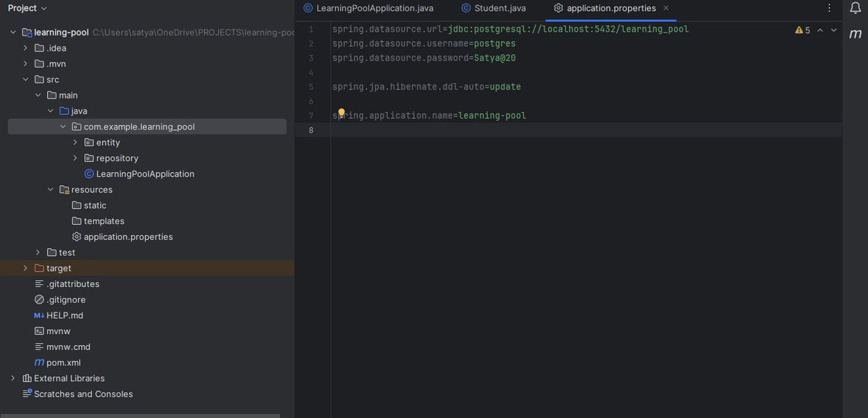Switch to Student.java tab
This screenshot has width=868, height=418.
point(494,8)
